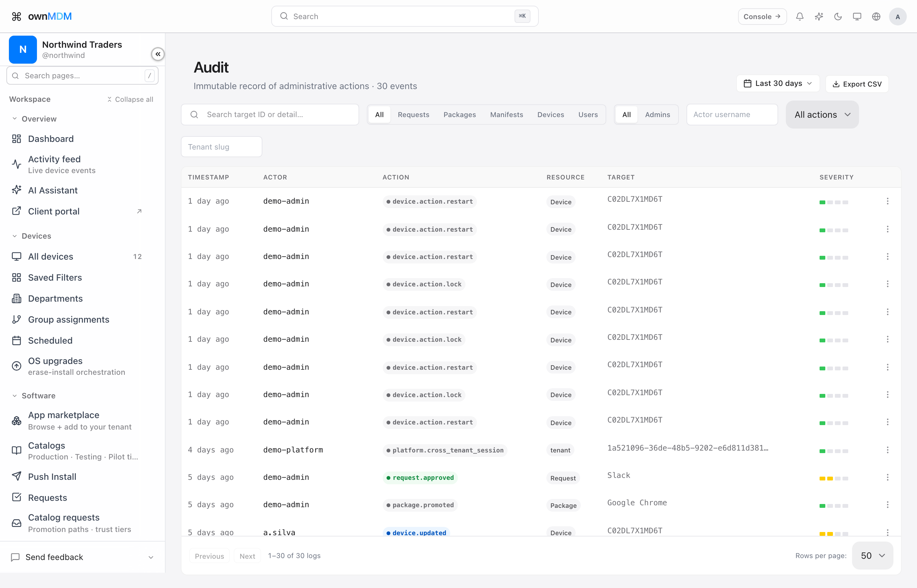Select the Devices filter tab
The height and width of the screenshot is (588, 917).
pyautogui.click(x=551, y=115)
